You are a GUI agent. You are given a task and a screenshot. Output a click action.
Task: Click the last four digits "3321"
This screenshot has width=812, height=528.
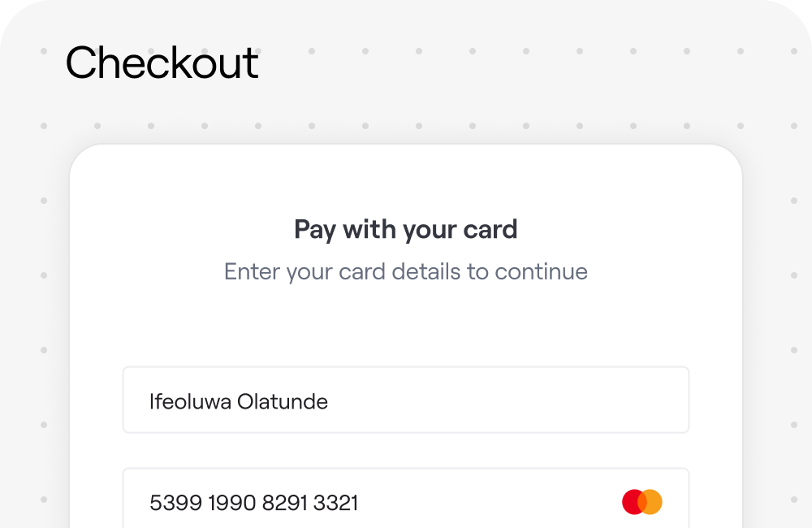click(335, 503)
